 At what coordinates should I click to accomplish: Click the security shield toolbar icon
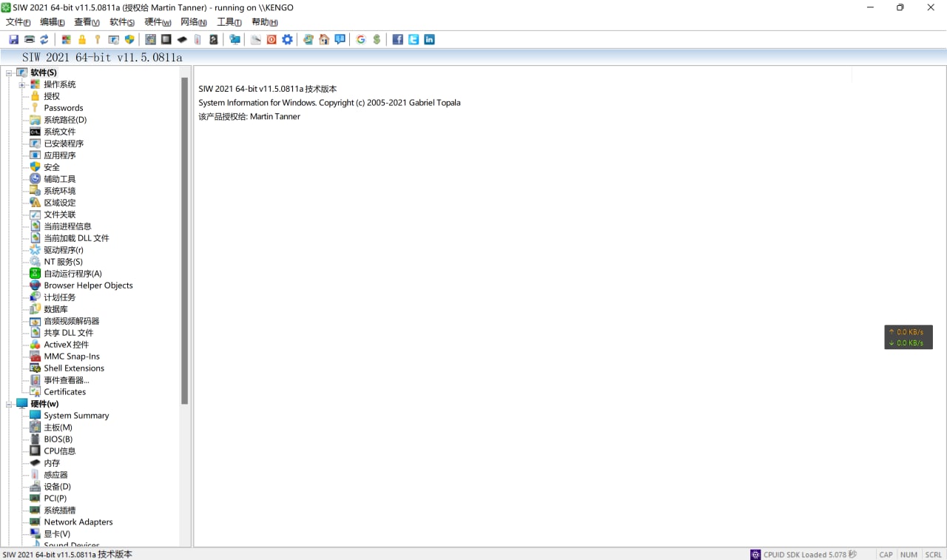point(129,40)
